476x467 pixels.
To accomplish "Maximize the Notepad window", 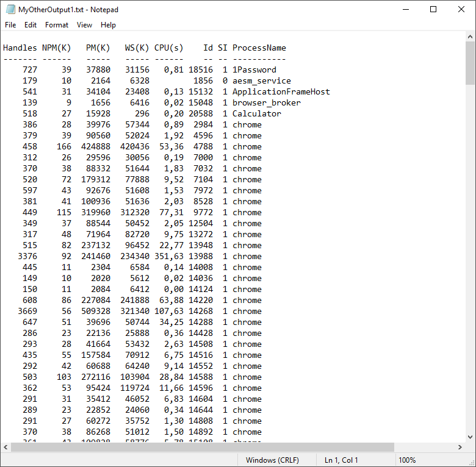I will (433, 9).
